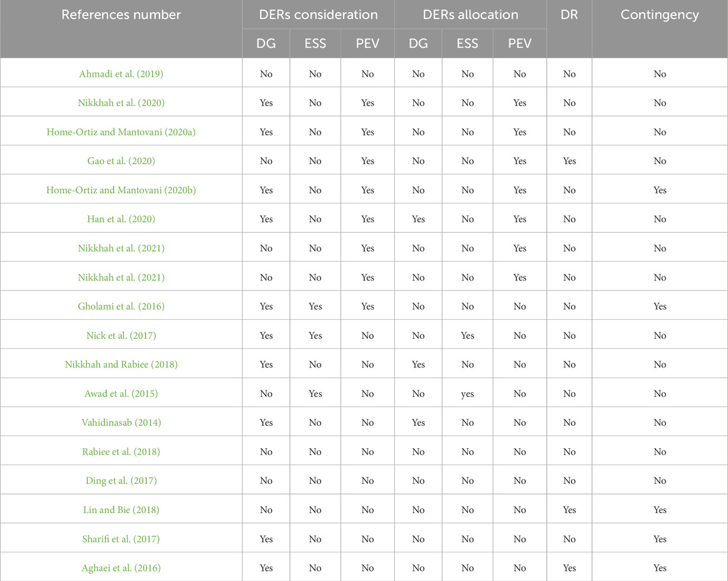
Task: Click Contingency 'Yes' in Sharifi et al. row
Action: point(660,539)
